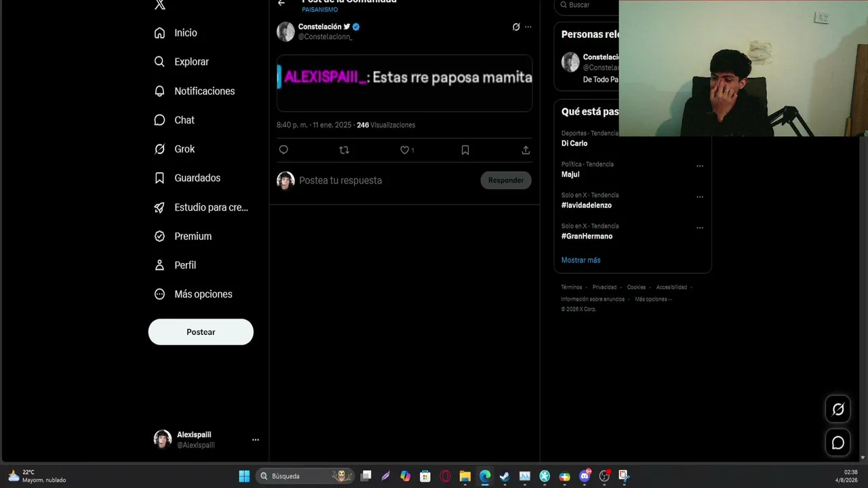Open the '#GranHermano' trending topic
The width and height of the screenshot is (868, 488).
point(587,237)
